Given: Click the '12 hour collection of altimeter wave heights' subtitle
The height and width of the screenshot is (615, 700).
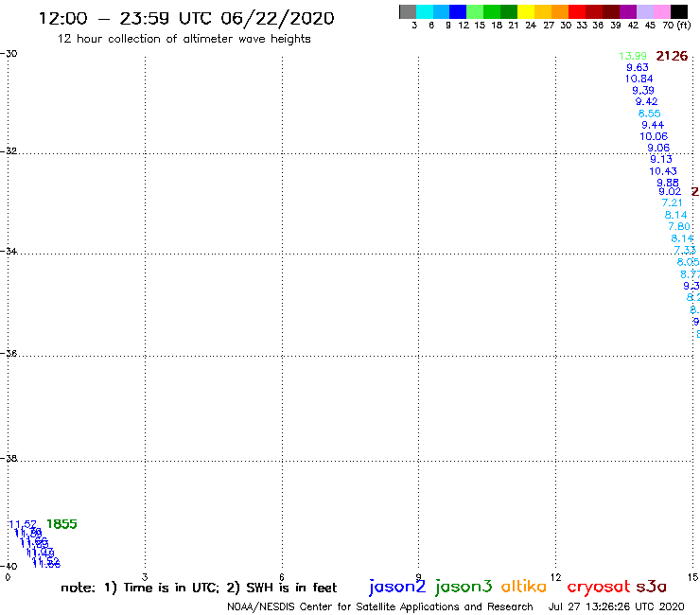Looking at the screenshot, I should 184,39.
